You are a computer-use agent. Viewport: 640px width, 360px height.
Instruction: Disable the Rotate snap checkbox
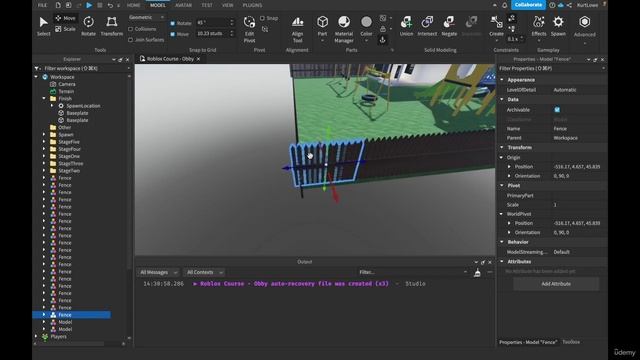[173, 23]
